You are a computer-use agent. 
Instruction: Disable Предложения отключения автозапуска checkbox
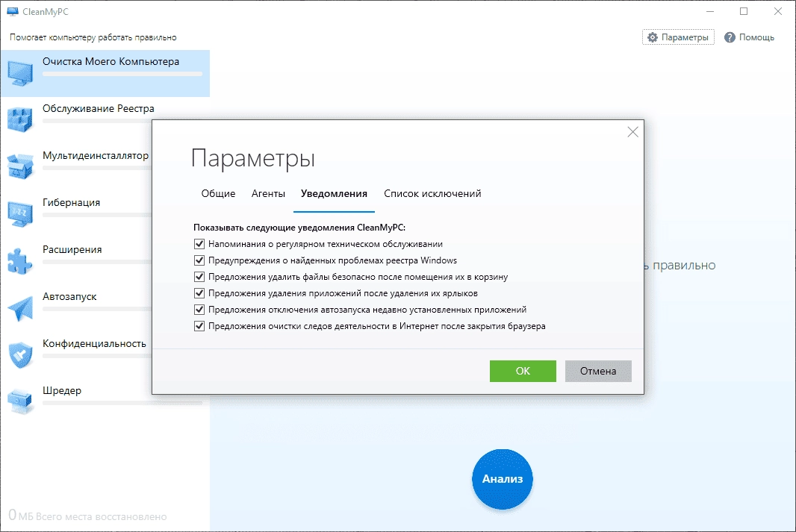(199, 310)
